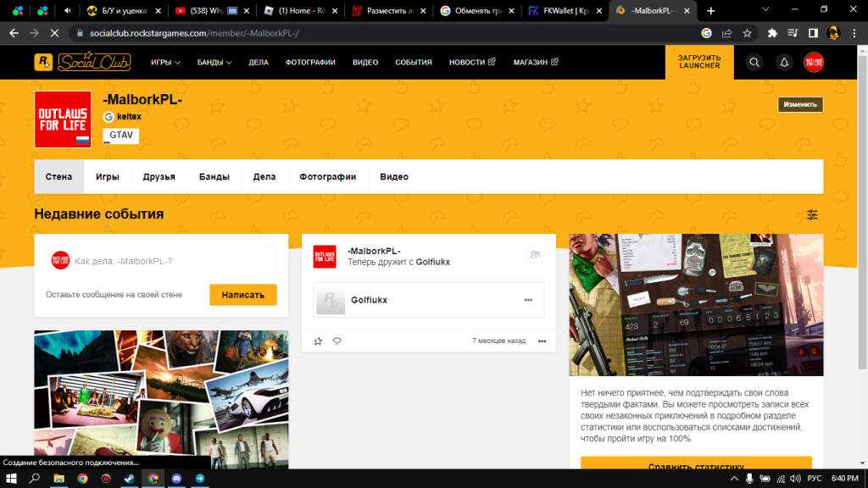Open the site search magnifier icon

coord(754,62)
